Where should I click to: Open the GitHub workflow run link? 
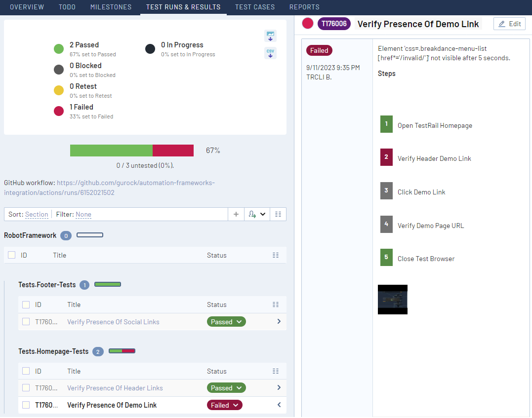pos(109,188)
